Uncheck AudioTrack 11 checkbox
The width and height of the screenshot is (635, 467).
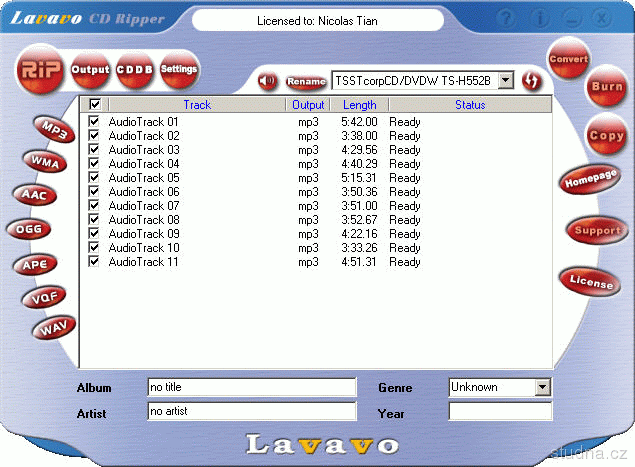pos(94,261)
